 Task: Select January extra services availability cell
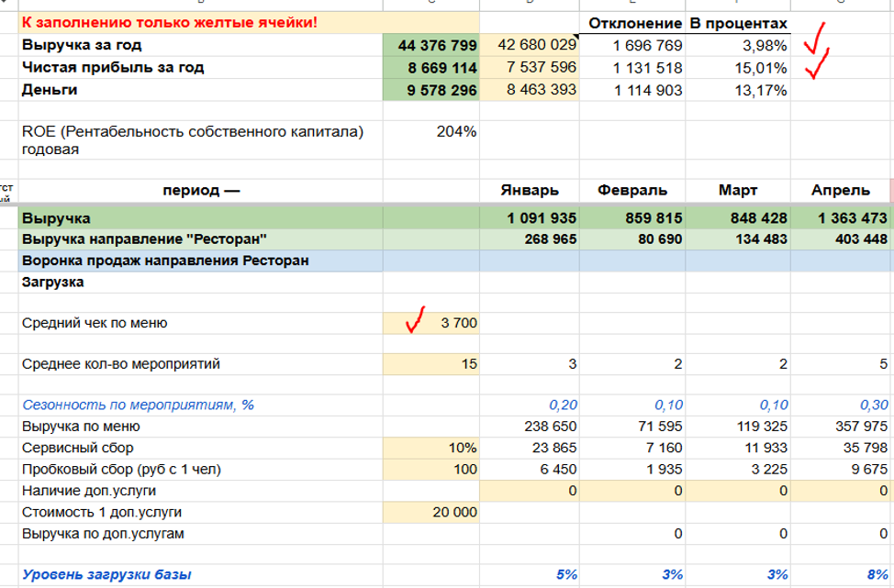pos(530,491)
